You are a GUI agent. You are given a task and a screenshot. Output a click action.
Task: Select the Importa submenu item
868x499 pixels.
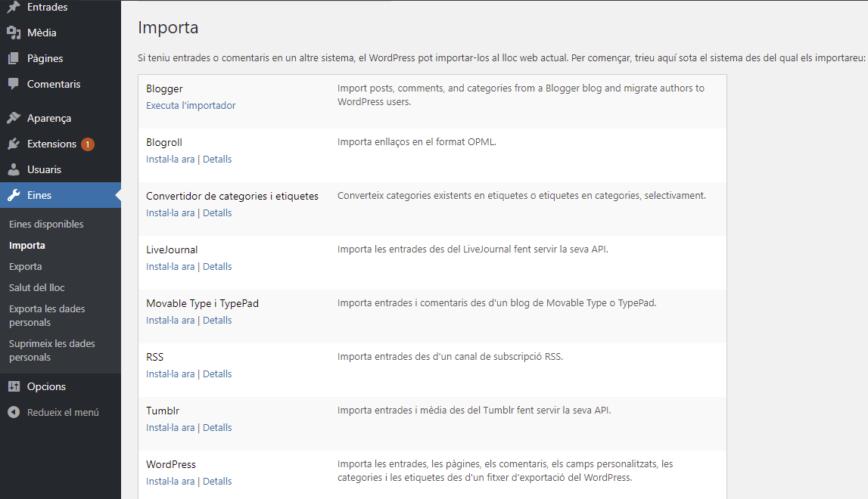tap(27, 245)
